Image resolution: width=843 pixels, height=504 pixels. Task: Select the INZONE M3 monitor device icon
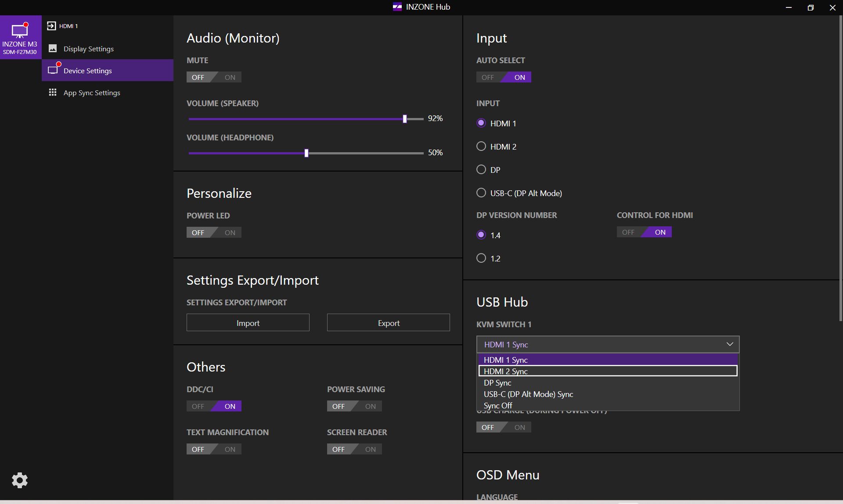[20, 37]
